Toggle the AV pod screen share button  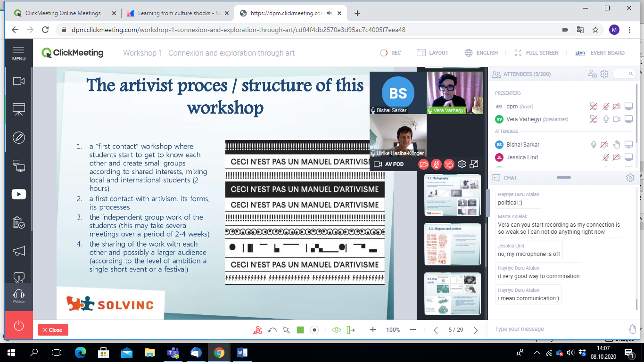(x=449, y=164)
